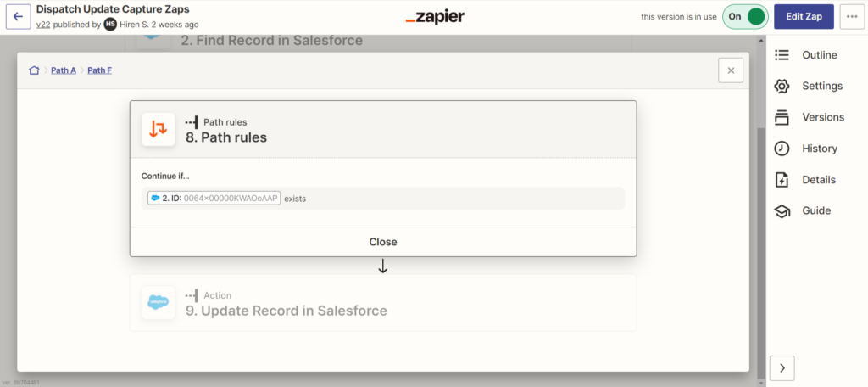This screenshot has width=868, height=387.
Task: Open the Settings gear panel
Action: (x=782, y=87)
